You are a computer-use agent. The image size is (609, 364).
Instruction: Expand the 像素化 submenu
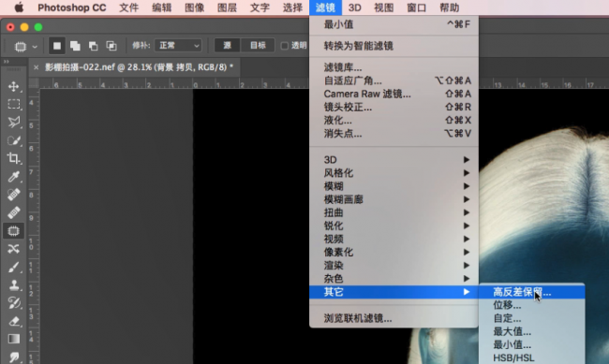[394, 253]
